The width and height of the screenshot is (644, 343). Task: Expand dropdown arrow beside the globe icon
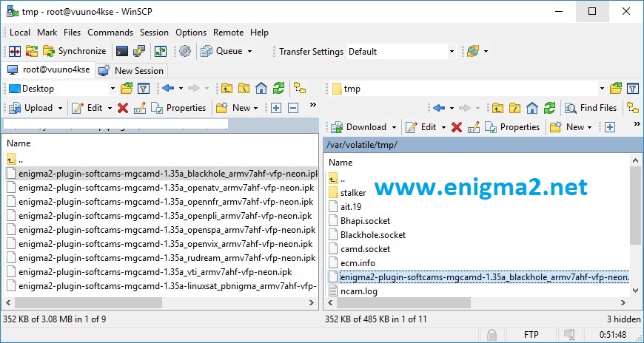(486, 51)
